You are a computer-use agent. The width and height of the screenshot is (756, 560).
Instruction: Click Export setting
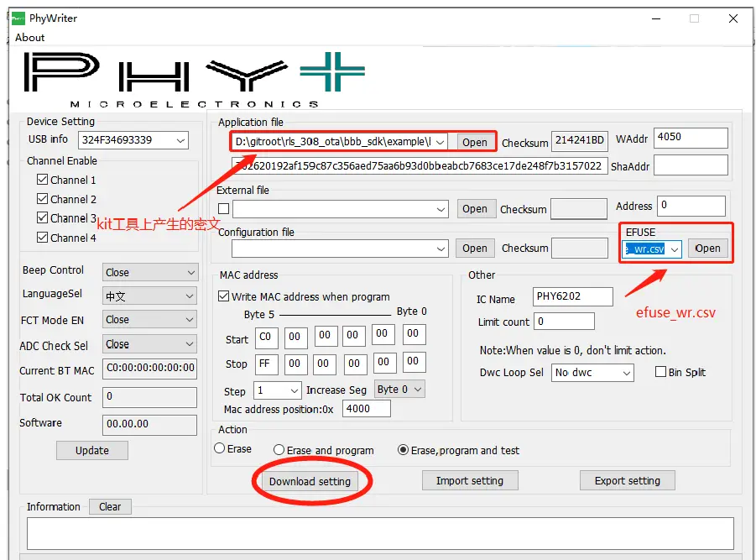(x=627, y=479)
